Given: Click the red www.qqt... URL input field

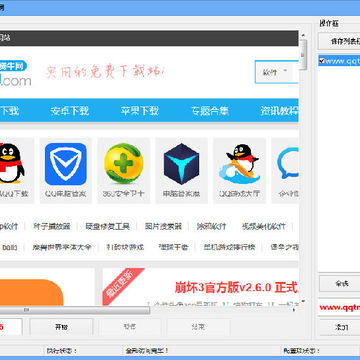Looking at the screenshot, I should point(339,307).
